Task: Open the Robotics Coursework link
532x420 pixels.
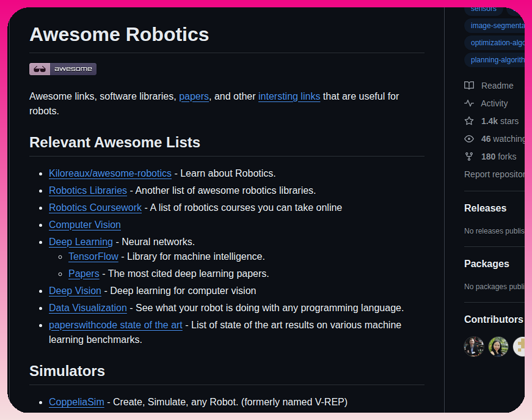Action: click(x=95, y=208)
